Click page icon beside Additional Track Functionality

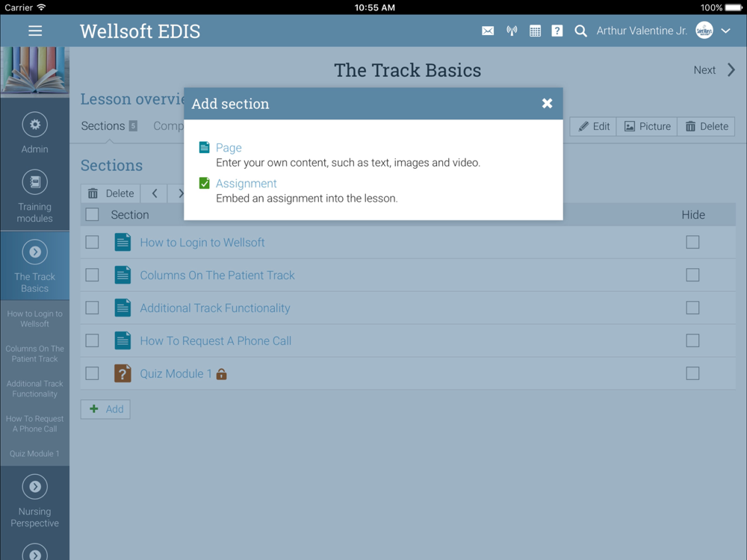123,308
